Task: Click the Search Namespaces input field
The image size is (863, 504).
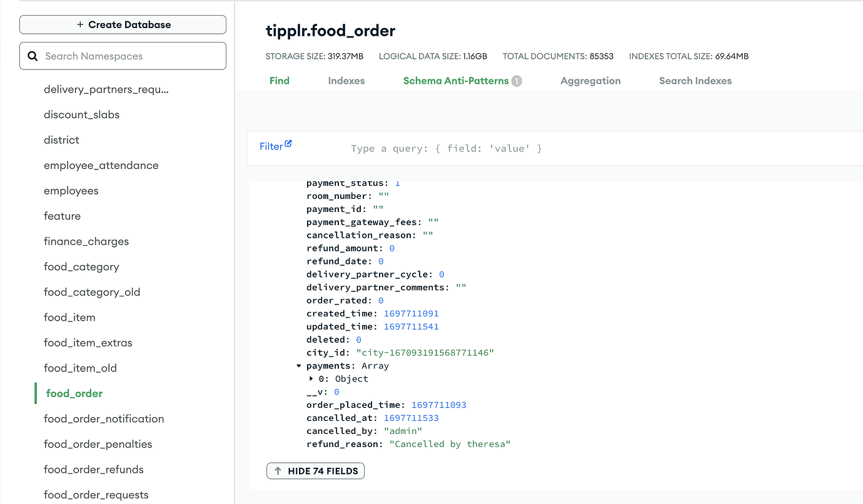Action: coord(131,56)
